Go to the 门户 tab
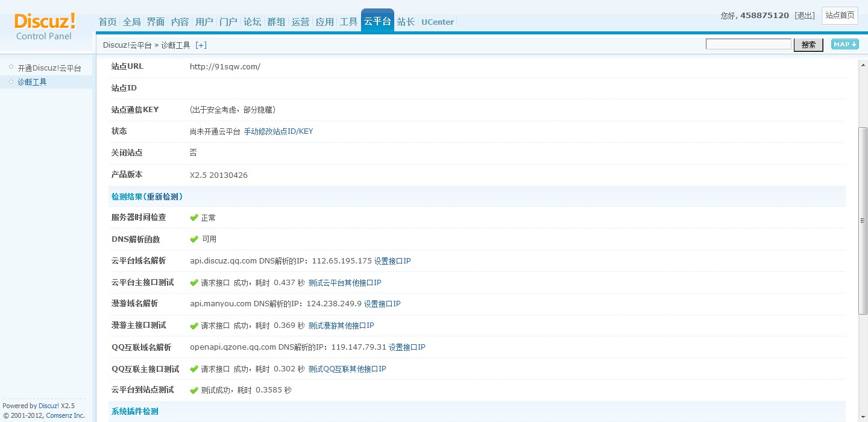This screenshot has height=422, width=868. click(x=228, y=22)
